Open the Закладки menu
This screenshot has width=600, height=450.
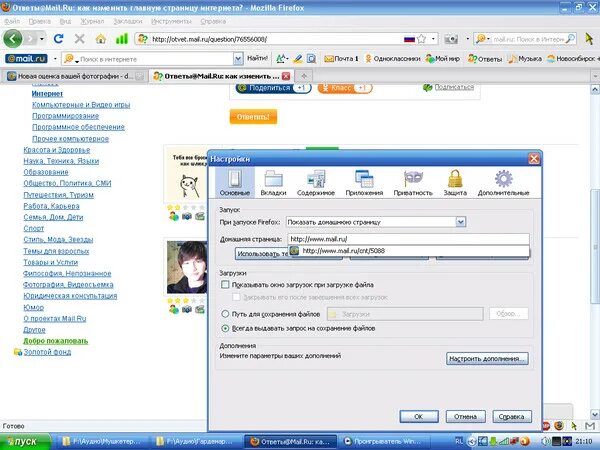pyautogui.click(x=128, y=21)
